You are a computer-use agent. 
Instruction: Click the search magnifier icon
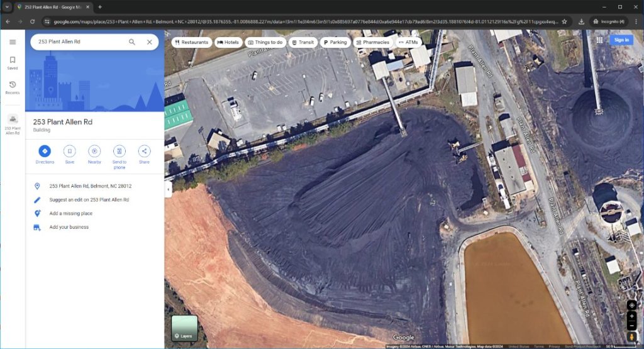[132, 42]
